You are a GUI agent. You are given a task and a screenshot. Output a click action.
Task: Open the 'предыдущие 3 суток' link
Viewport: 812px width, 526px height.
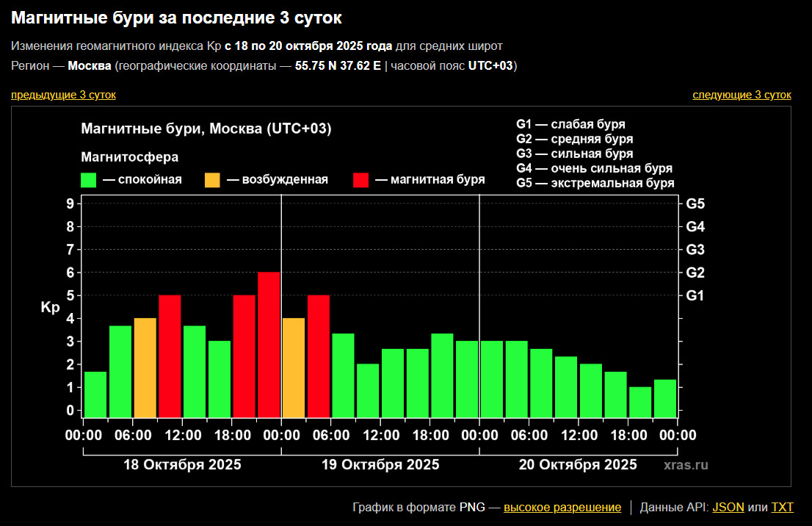[63, 95]
